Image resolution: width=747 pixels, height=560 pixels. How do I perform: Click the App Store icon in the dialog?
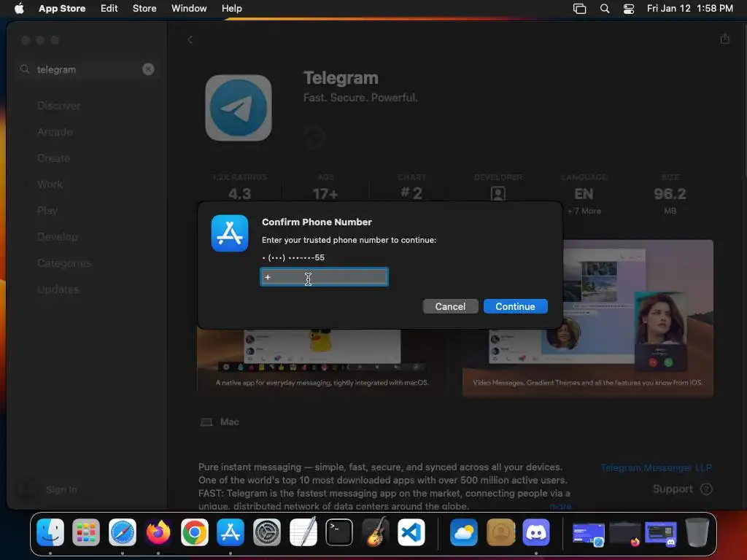(x=230, y=233)
